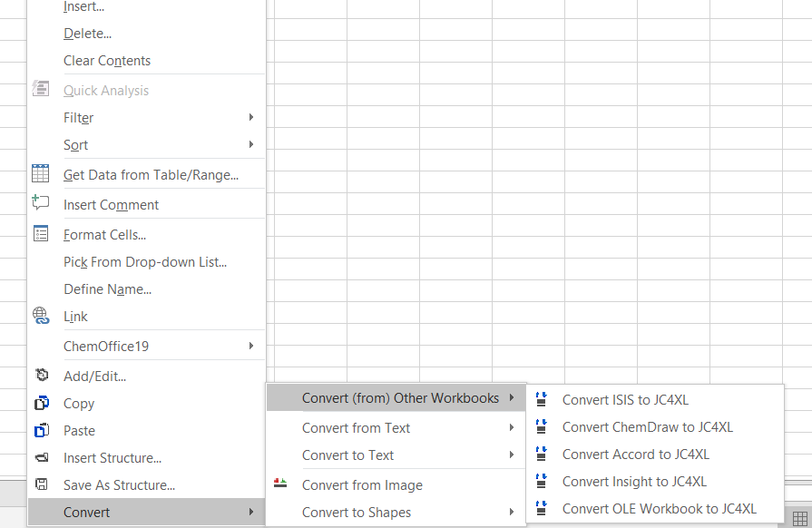Click the Insert Comment icon
812x528 pixels.
click(41, 204)
